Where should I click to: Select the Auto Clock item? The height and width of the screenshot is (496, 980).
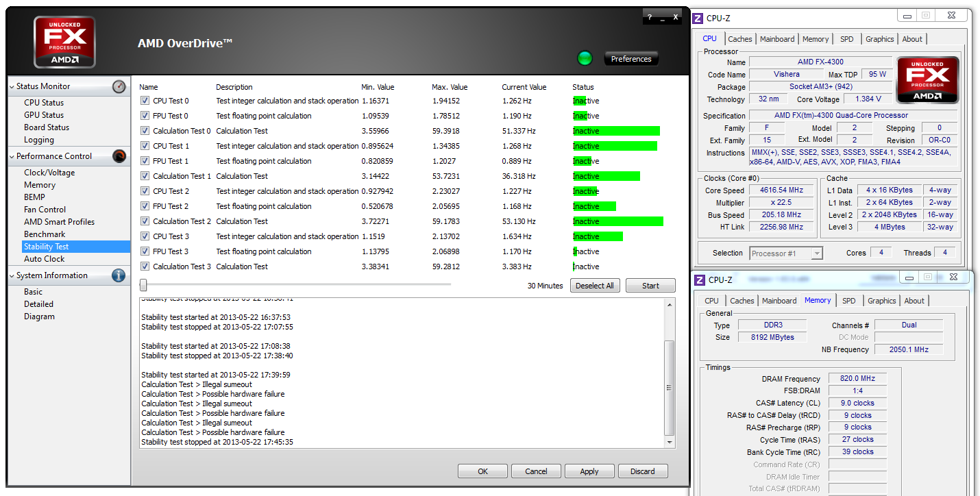(45, 259)
